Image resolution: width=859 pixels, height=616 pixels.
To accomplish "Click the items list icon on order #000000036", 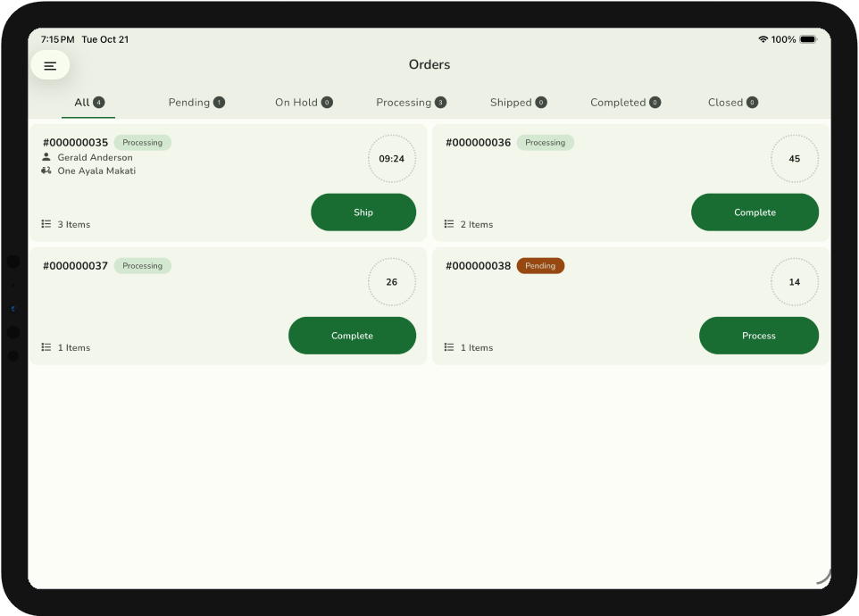I will point(449,224).
